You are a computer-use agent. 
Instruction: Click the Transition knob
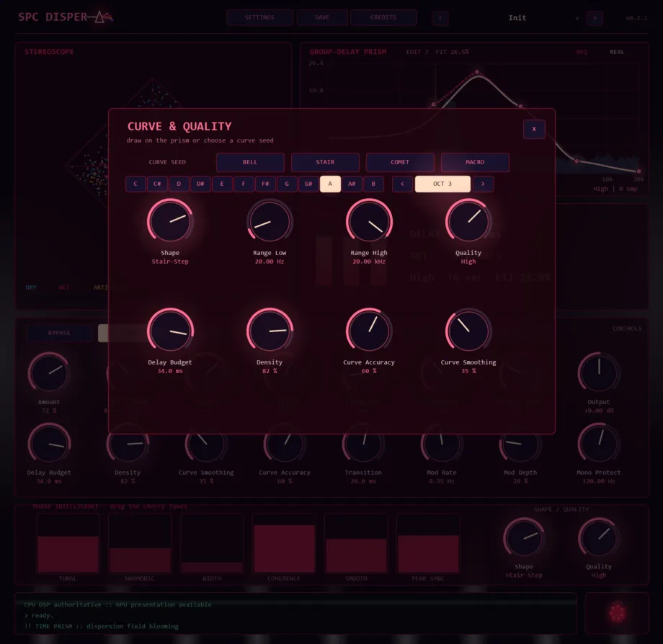tap(363, 444)
